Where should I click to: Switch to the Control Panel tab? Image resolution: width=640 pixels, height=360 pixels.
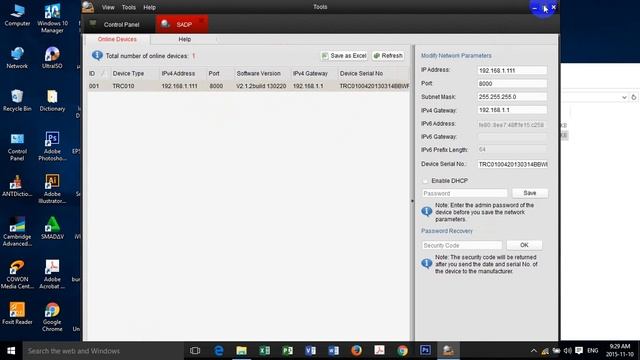119,24
